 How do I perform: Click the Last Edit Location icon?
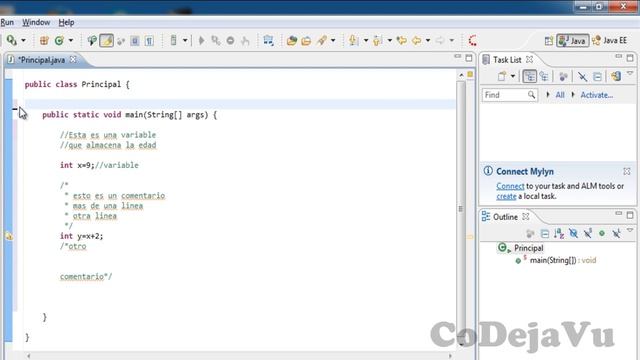click(x=402, y=40)
